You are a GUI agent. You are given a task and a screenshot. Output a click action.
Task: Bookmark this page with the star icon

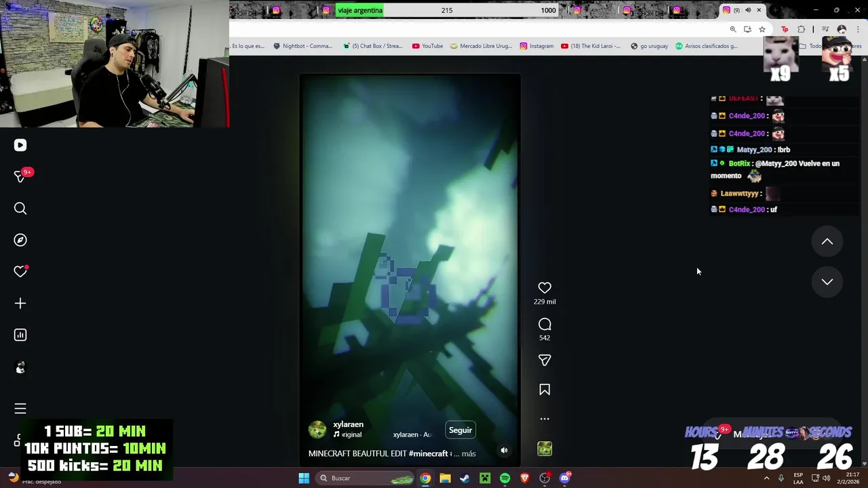(x=762, y=29)
